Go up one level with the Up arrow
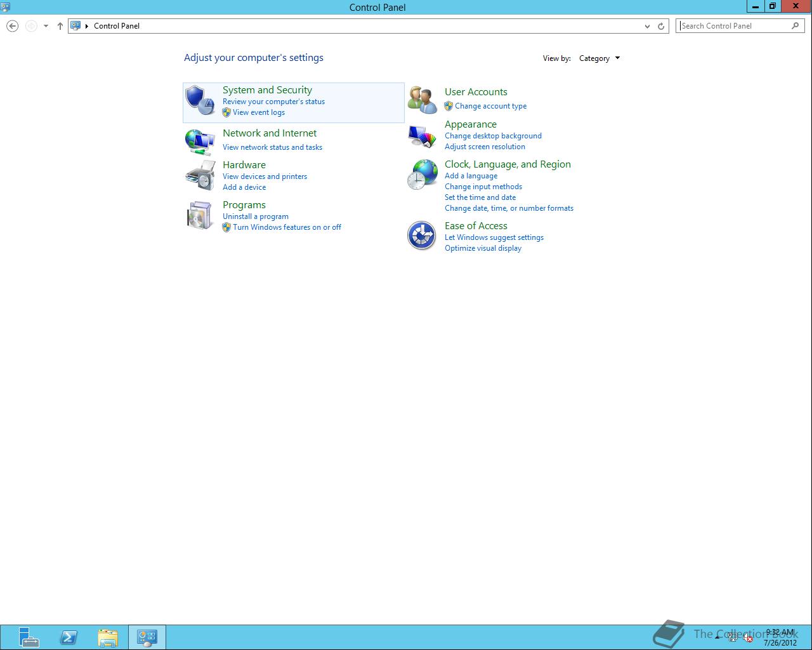Screen dimensions: 812x650 click(x=60, y=26)
